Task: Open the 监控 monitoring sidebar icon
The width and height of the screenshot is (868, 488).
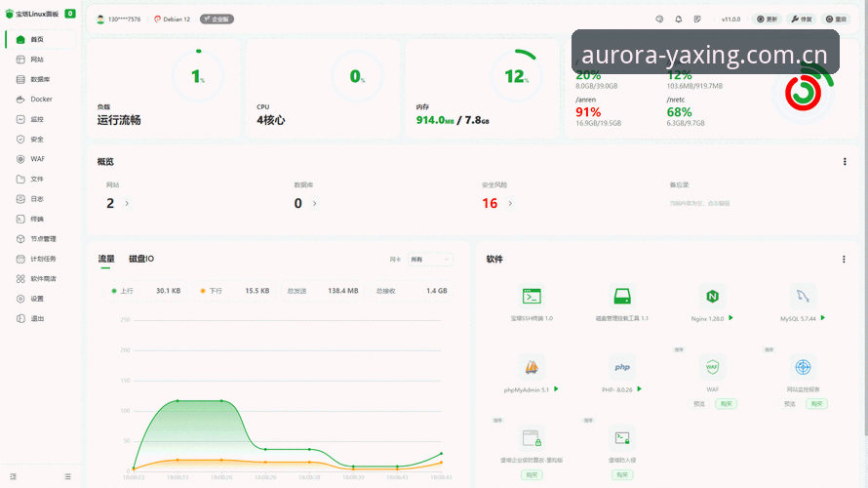Action: pos(20,119)
